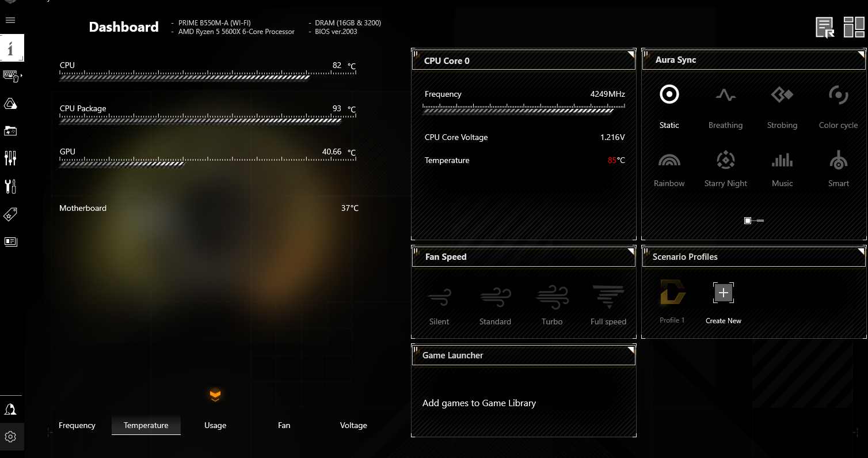Click the PRIME B550M-A (WI-FI) text
The image size is (868, 458).
pyautogui.click(x=214, y=23)
